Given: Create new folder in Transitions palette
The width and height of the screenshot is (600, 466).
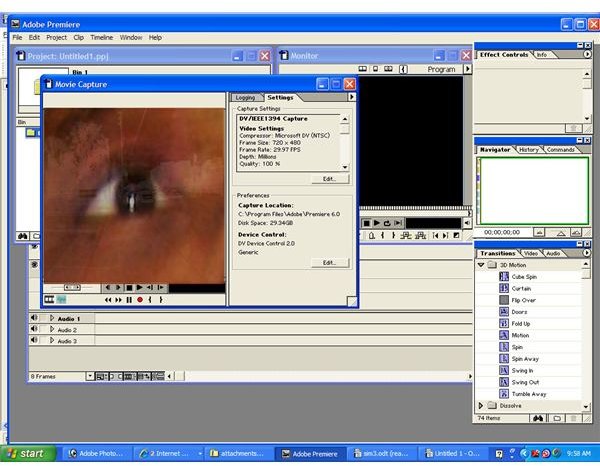Looking at the screenshot, I should [x=557, y=418].
